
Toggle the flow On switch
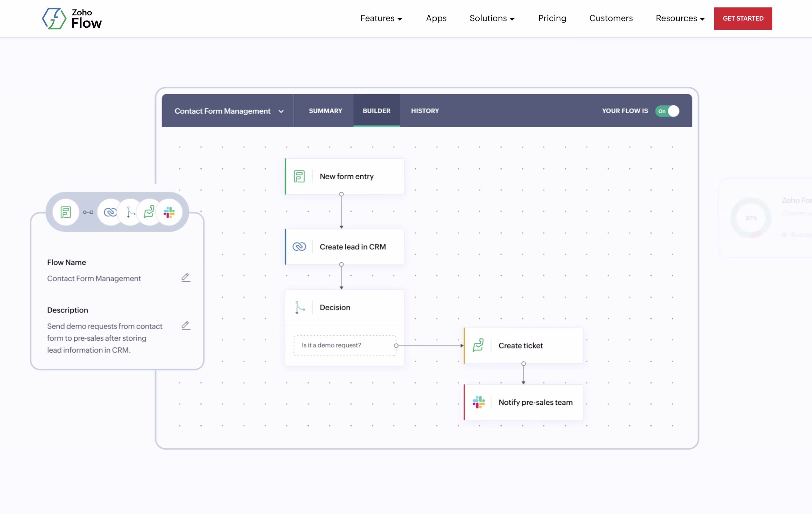point(667,111)
